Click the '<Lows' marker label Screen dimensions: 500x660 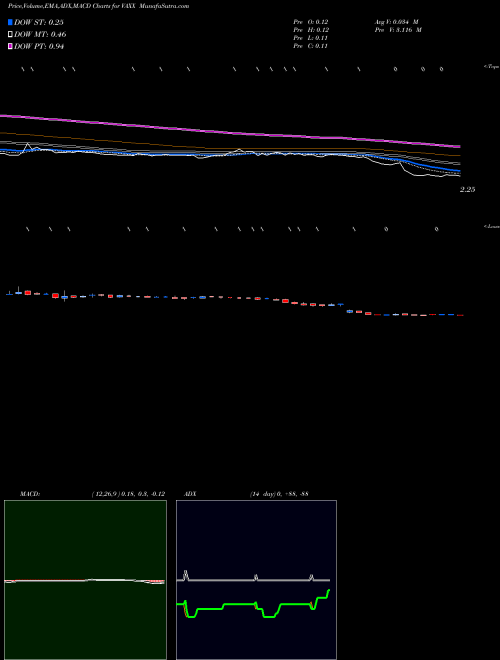(x=492, y=226)
